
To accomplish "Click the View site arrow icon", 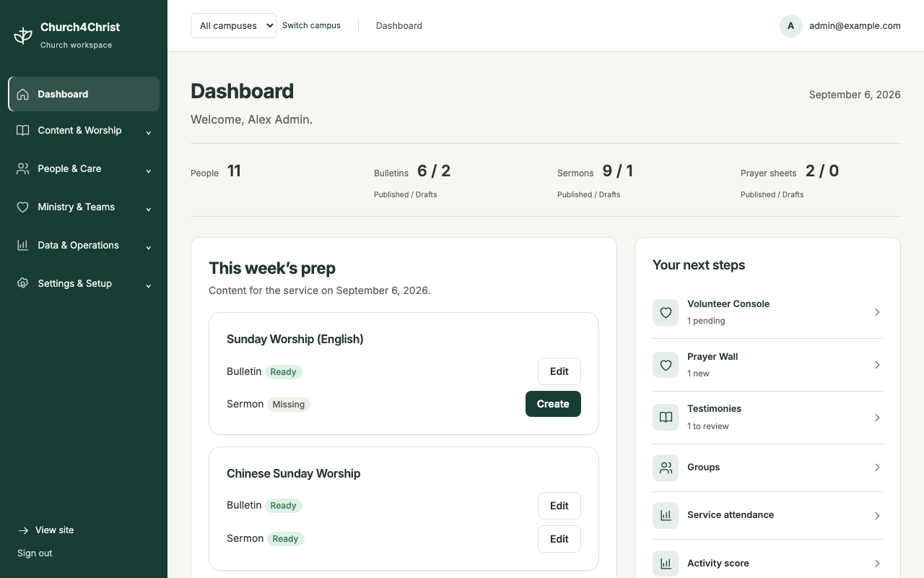I will point(24,530).
